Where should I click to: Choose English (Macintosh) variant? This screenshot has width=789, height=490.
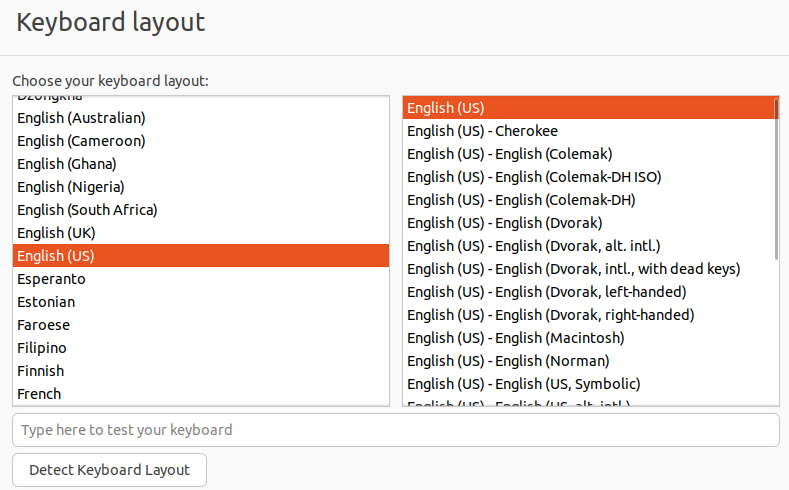click(515, 338)
